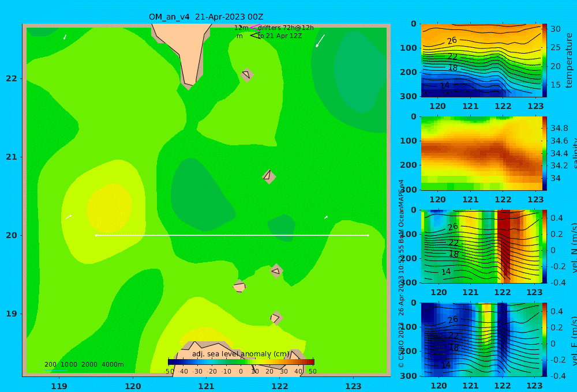Click latitude tick label '19' on the map

pos(12,314)
